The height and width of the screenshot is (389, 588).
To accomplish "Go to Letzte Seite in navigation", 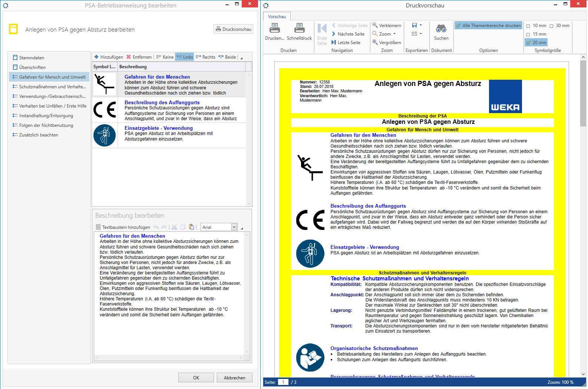I will (334, 42).
